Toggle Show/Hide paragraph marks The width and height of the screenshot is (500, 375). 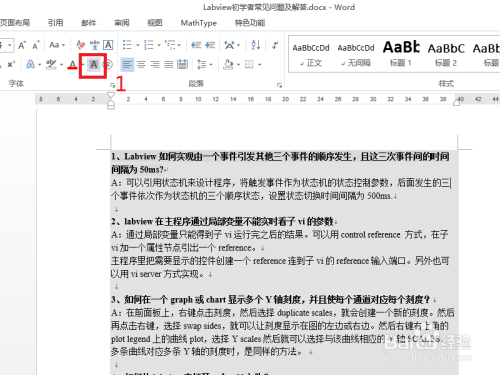pos(275,45)
